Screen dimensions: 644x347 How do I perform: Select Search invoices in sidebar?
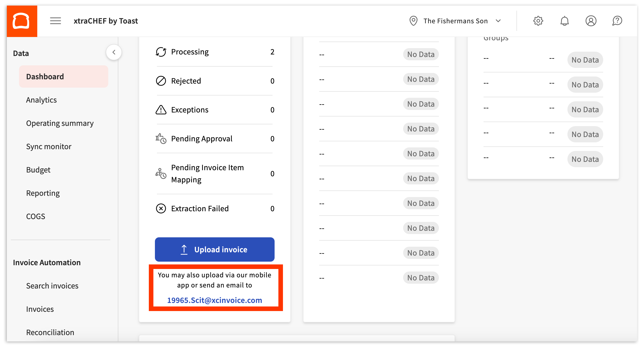pos(52,286)
